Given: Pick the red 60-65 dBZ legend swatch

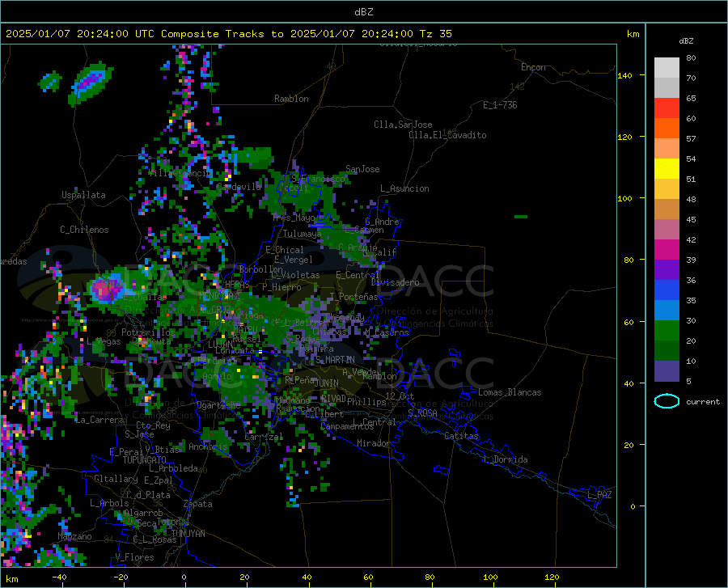Looking at the screenshot, I should tap(667, 108).
